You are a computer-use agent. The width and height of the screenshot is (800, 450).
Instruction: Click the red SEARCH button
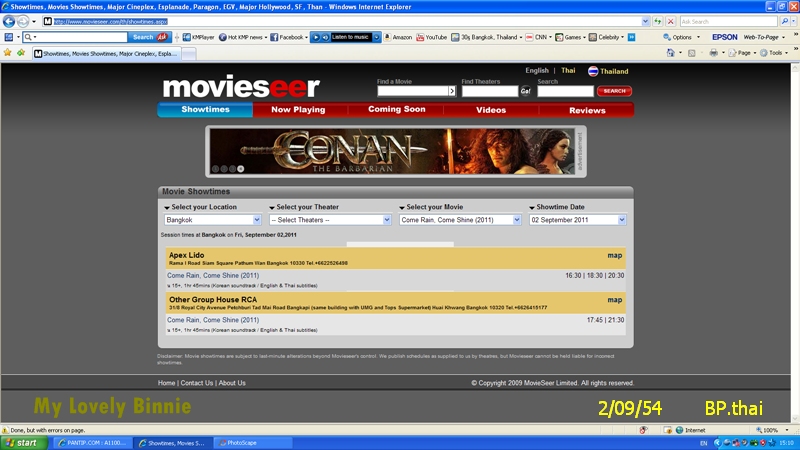(x=614, y=91)
